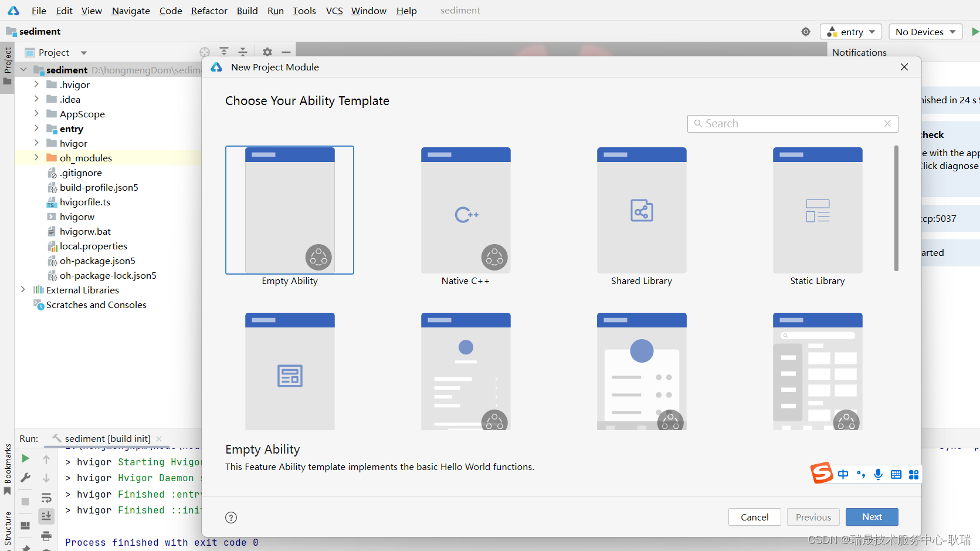Select the .gitignore file
Image resolution: width=980 pixels, height=551 pixels.
click(80, 173)
